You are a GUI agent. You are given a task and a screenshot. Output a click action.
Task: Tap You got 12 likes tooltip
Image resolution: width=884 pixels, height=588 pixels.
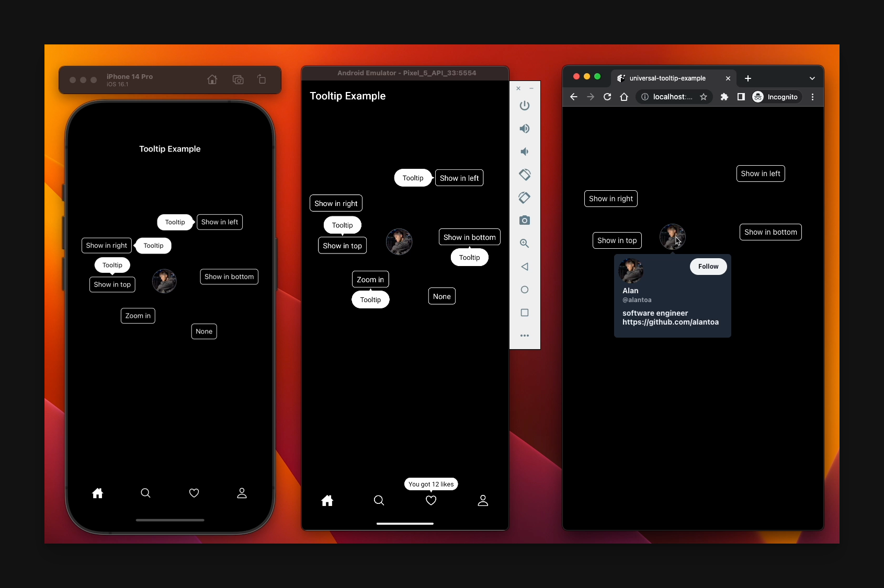coord(431,484)
